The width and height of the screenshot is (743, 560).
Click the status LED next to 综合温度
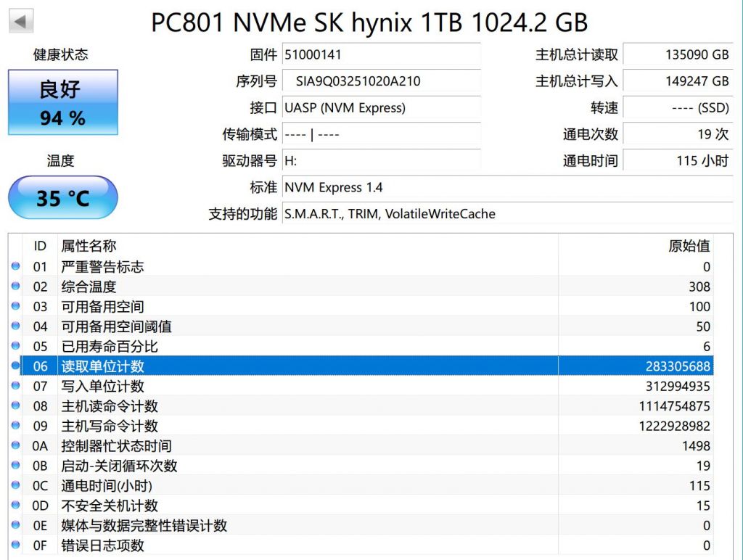(15, 287)
